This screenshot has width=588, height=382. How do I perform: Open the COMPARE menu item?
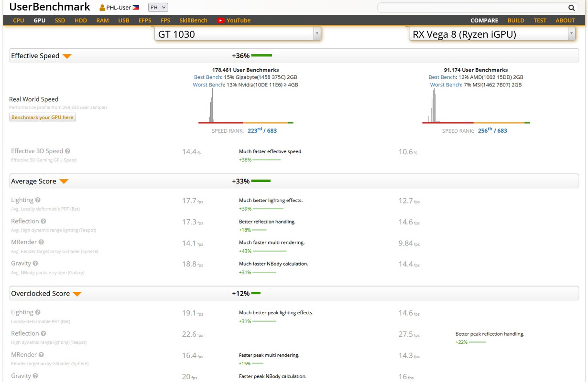[484, 21]
